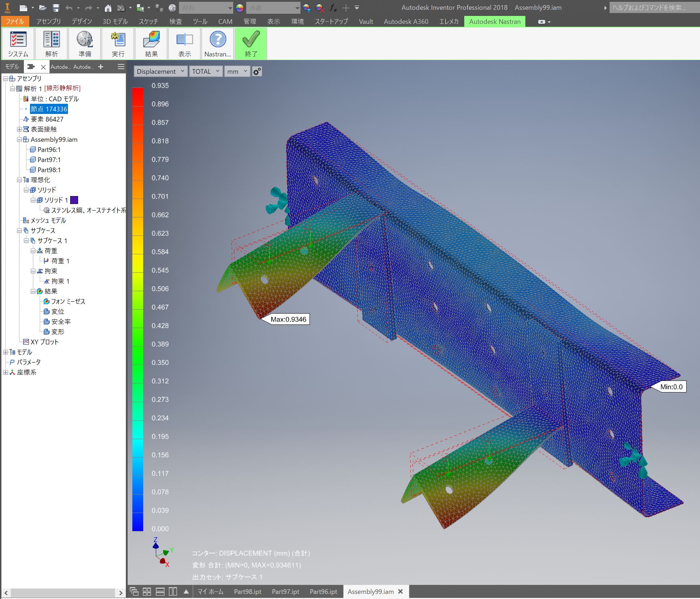Click 終了 to finish Nastran environment

(x=251, y=44)
